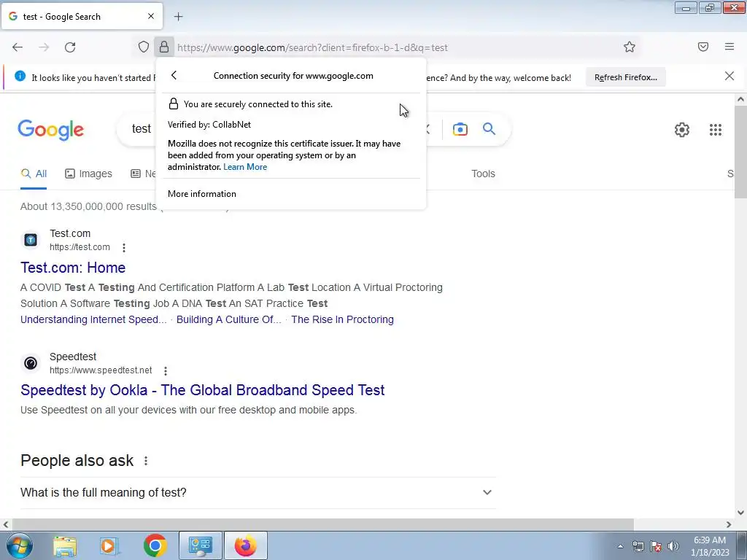Image resolution: width=747 pixels, height=560 pixels.
Task: Open the Google apps grid
Action: tap(715, 130)
